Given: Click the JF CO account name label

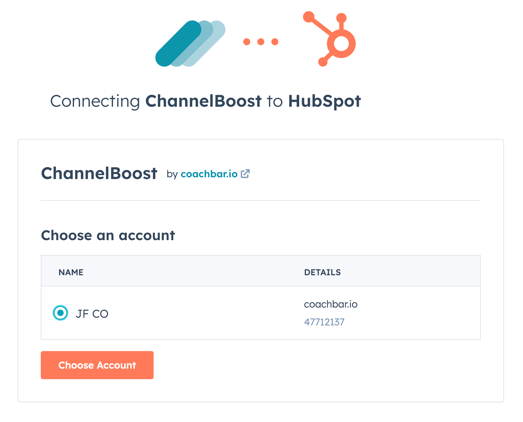Looking at the screenshot, I should click(92, 314).
